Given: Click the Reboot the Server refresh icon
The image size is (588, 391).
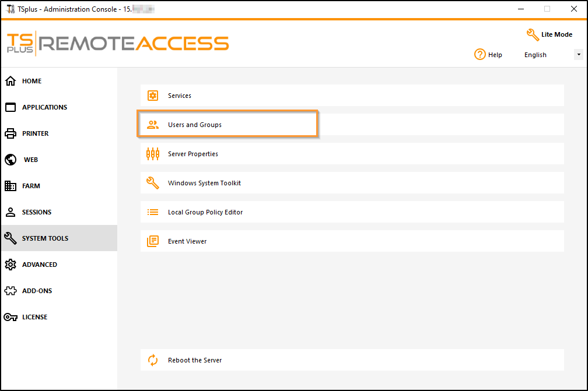Looking at the screenshot, I should click(153, 360).
